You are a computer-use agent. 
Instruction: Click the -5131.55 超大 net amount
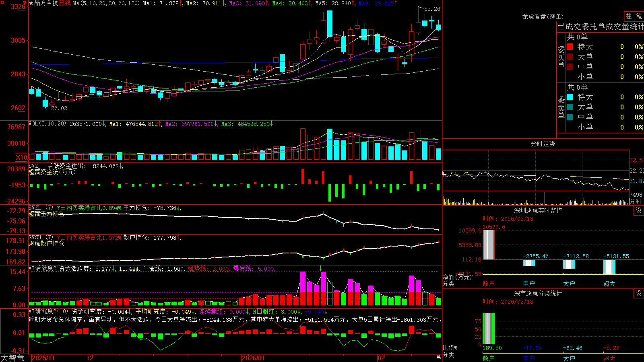point(616,256)
